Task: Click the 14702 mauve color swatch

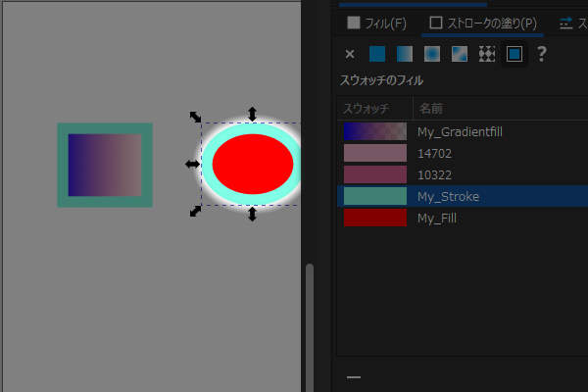Action: 375,154
